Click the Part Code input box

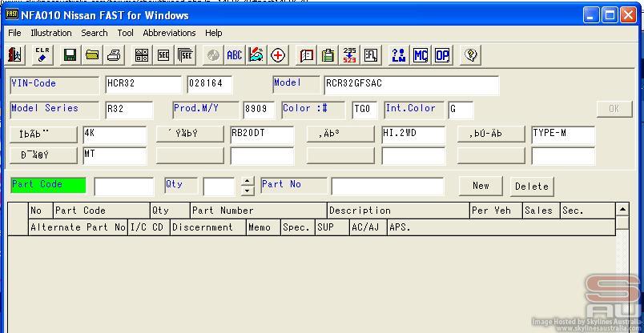coord(123,187)
